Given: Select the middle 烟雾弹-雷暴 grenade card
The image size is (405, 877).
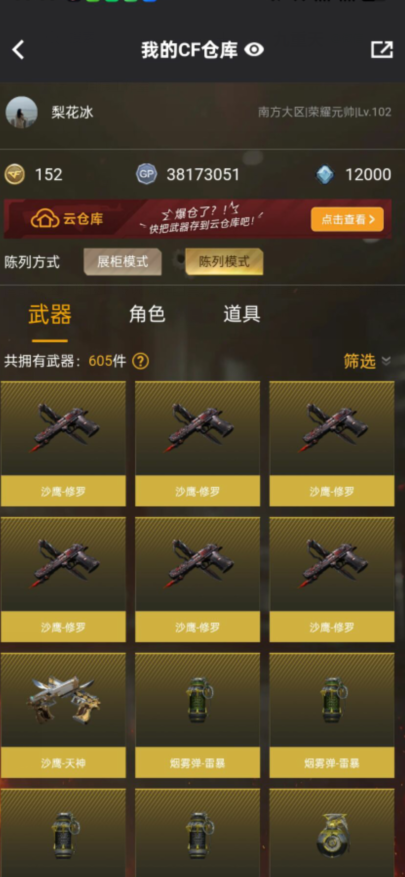Looking at the screenshot, I should (x=197, y=715).
